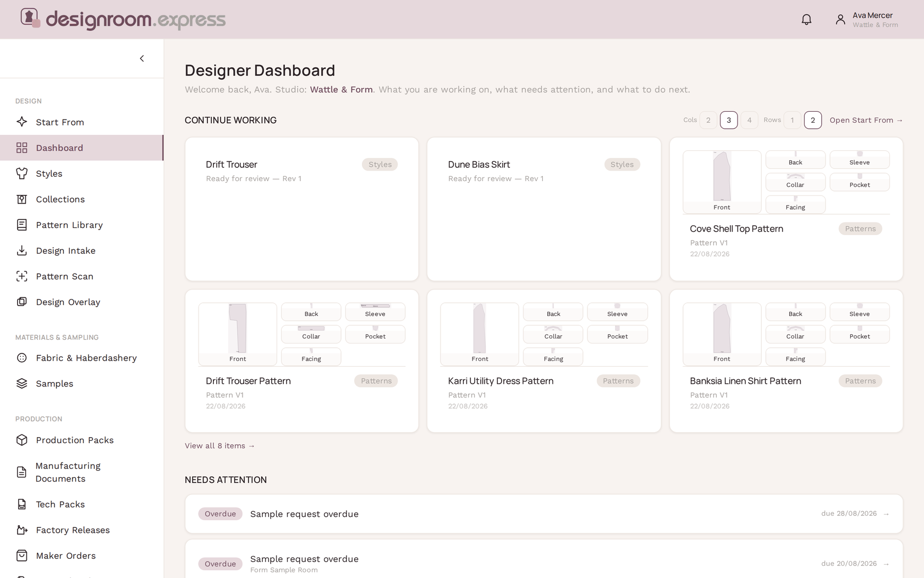The width and height of the screenshot is (924, 578).
Task: Select Collar piece of Karri Utility Dress Pattern
Action: [553, 334]
